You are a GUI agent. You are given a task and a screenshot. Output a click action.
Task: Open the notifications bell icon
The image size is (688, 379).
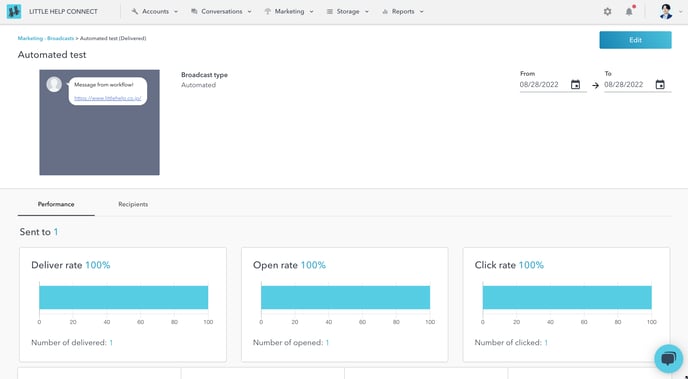(629, 12)
